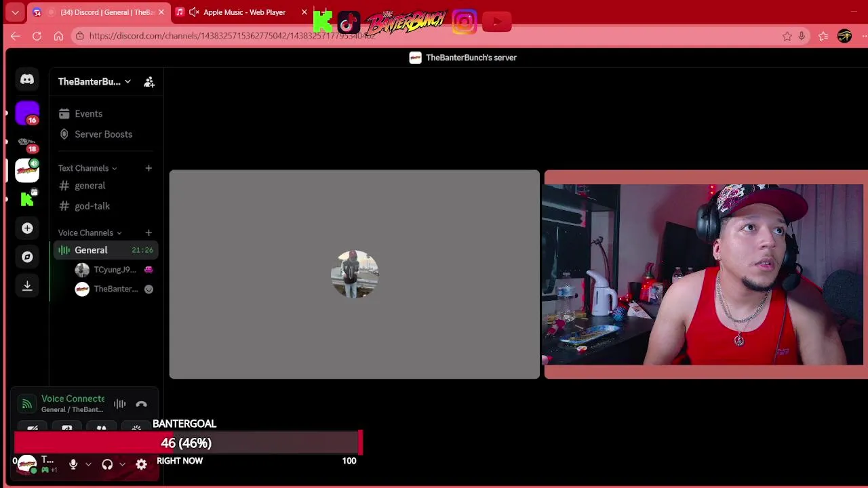Create a new text channel plus icon
The height and width of the screenshot is (488, 868).
(x=149, y=168)
